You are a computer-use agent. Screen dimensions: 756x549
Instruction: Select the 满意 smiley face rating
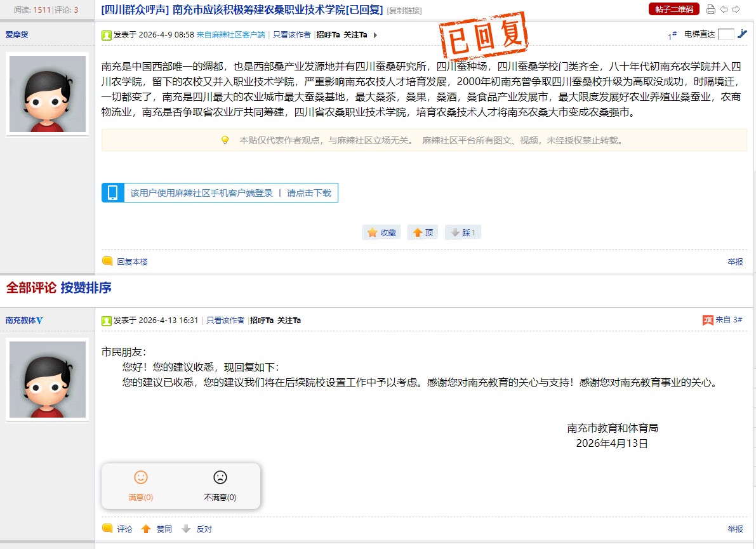[x=140, y=478]
